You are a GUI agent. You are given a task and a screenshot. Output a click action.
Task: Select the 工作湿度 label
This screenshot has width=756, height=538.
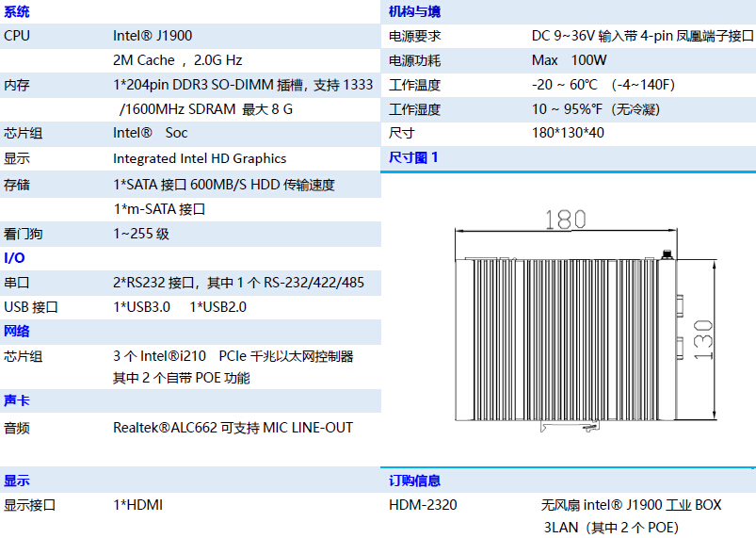pos(414,109)
